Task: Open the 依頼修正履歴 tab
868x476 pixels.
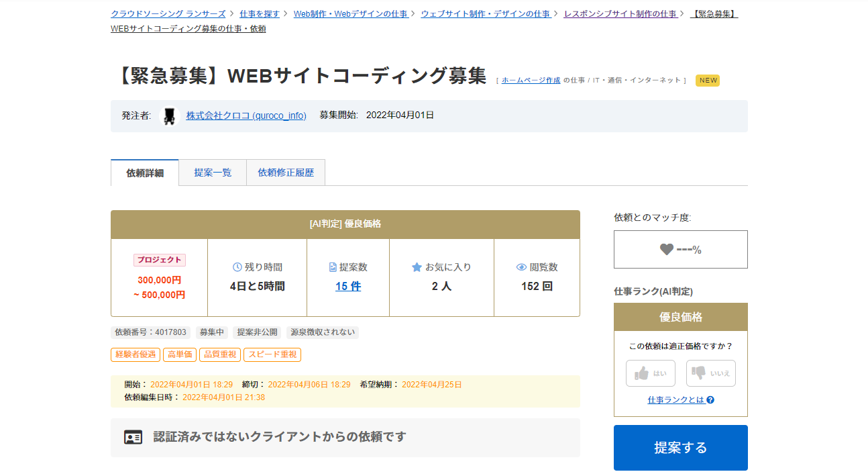Action: [286, 173]
